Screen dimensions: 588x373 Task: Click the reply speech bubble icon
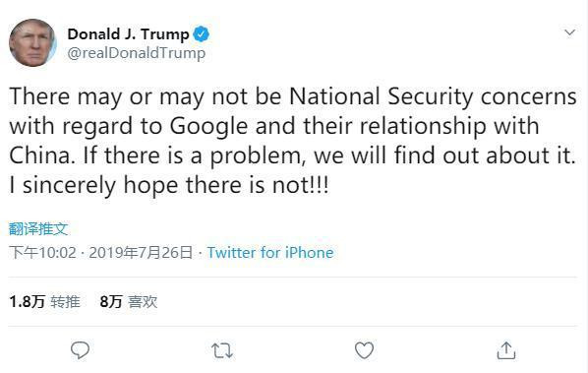point(80,350)
